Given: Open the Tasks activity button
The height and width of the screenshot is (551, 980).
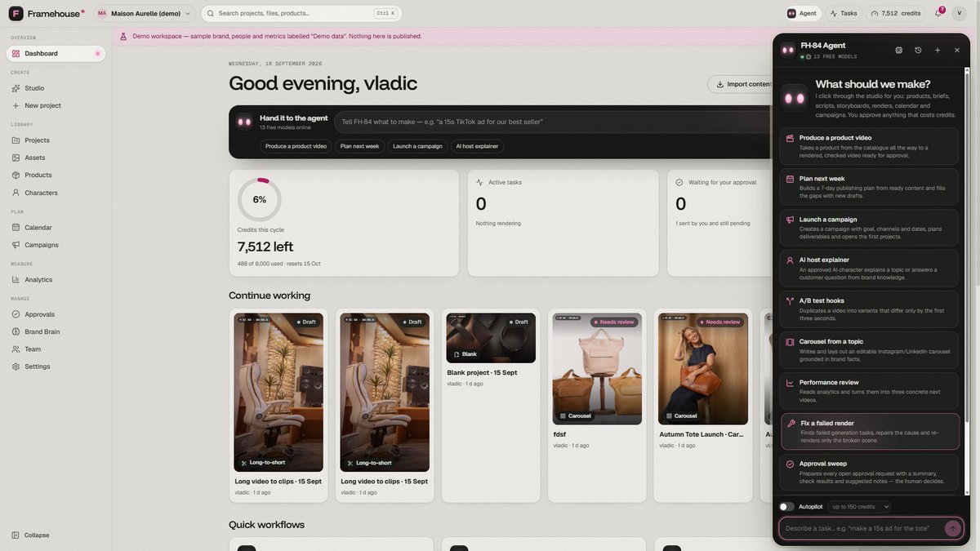Looking at the screenshot, I should click(x=843, y=13).
